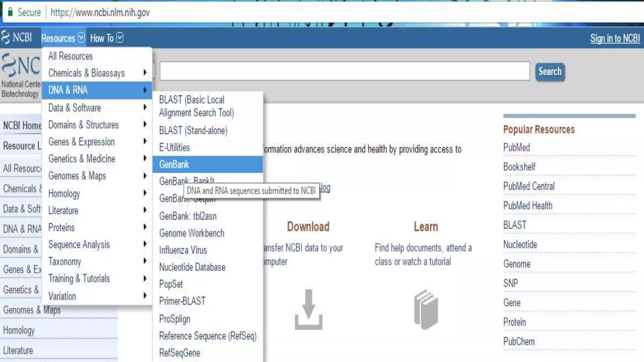Screen dimensions: 644x362
Task: Open PubMed Central popular resource link
Action: 529,186
